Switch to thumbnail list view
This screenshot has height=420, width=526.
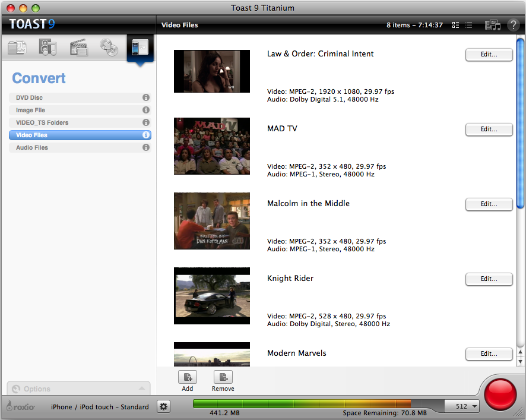coord(455,25)
